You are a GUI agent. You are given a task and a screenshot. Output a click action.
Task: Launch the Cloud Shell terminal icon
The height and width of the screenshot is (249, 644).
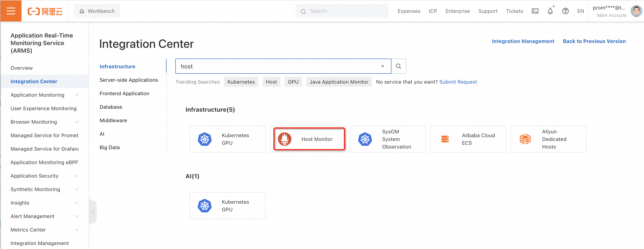(535, 11)
